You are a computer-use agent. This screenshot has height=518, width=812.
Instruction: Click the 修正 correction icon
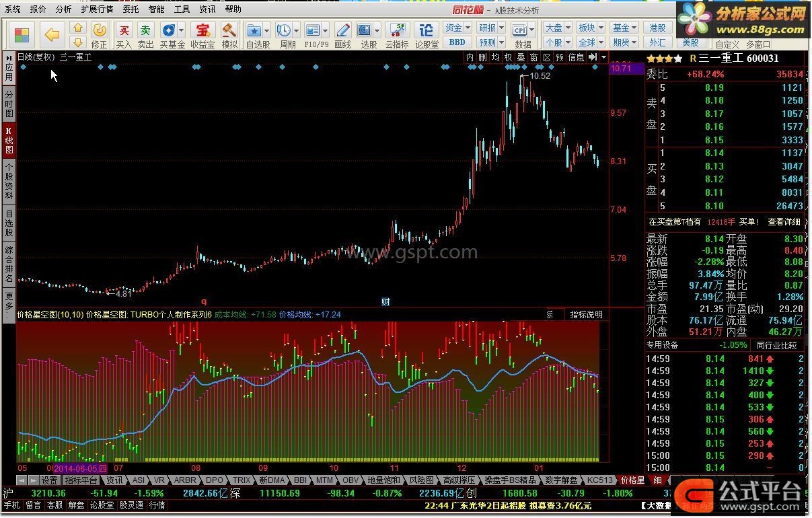(x=99, y=35)
